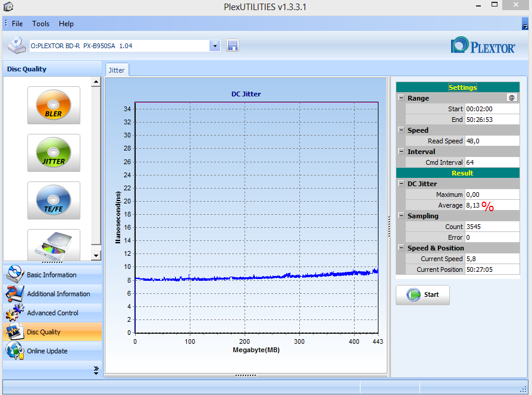
Task: Click the Current Position value 50:27:05
Action: (492, 269)
